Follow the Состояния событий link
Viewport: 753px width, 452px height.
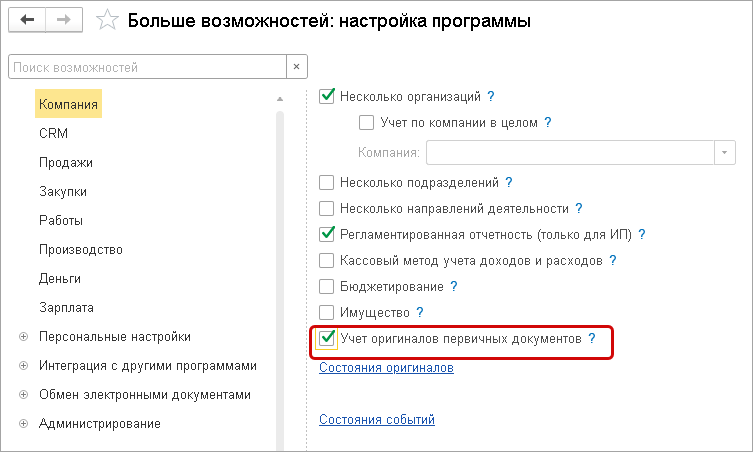377,420
